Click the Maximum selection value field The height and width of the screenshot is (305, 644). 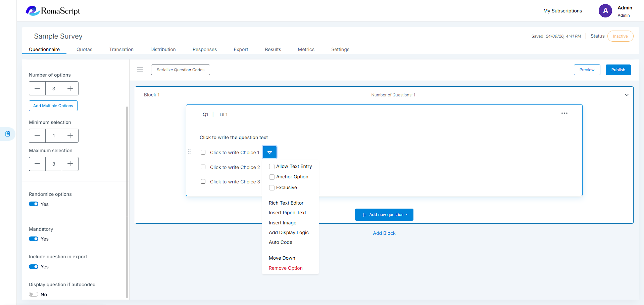[54, 164]
